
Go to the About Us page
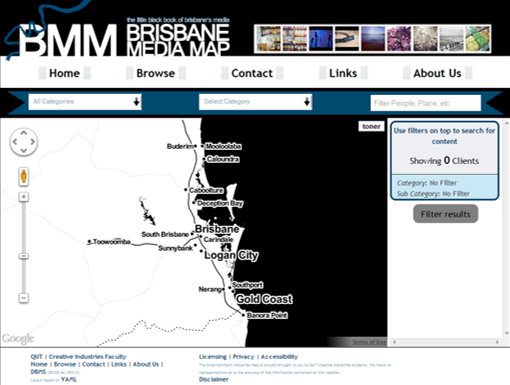(x=437, y=73)
